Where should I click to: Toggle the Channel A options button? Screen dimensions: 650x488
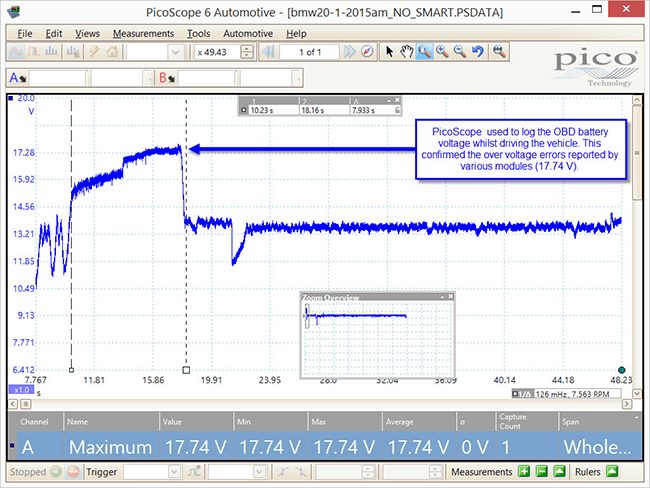pos(17,78)
